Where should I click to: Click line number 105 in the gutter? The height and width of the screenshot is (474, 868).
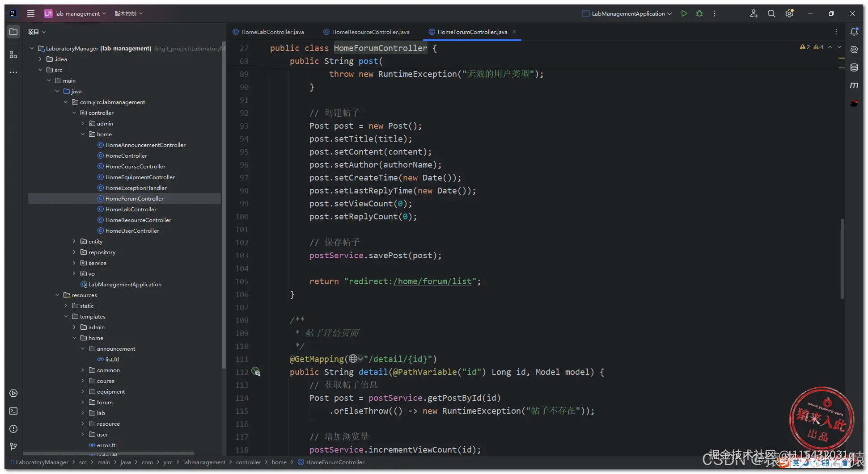click(x=242, y=281)
